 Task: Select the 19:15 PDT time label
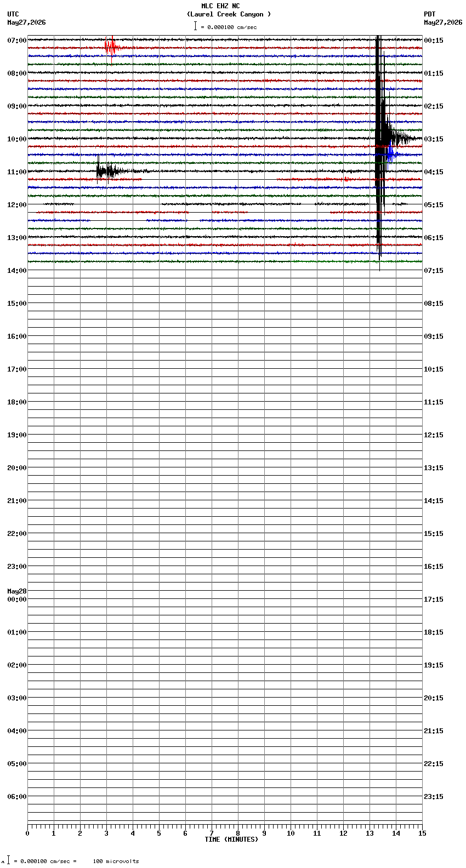434,665
